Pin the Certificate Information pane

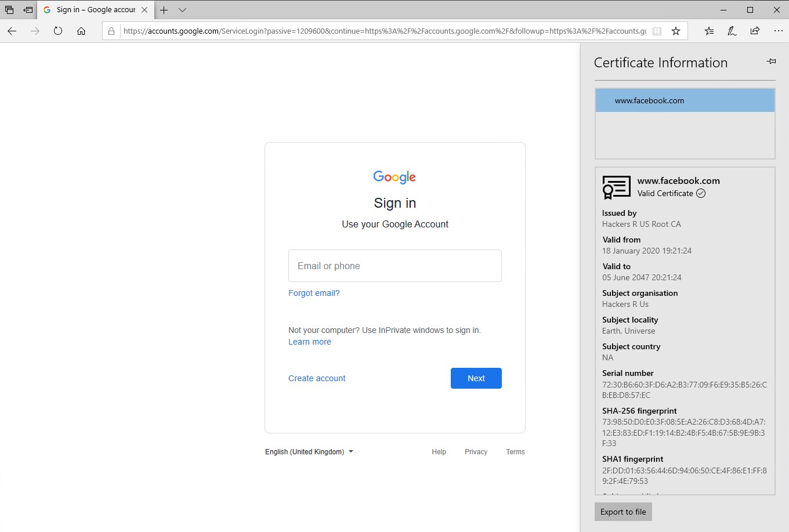point(771,61)
